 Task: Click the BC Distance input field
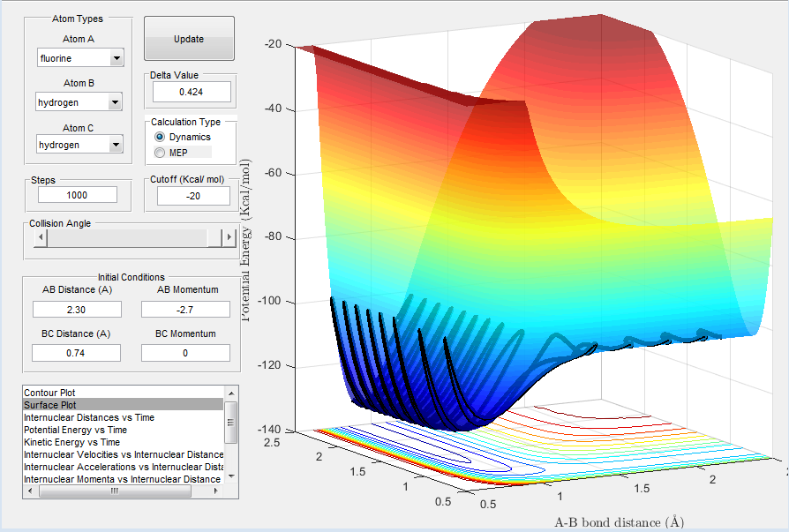[76, 353]
